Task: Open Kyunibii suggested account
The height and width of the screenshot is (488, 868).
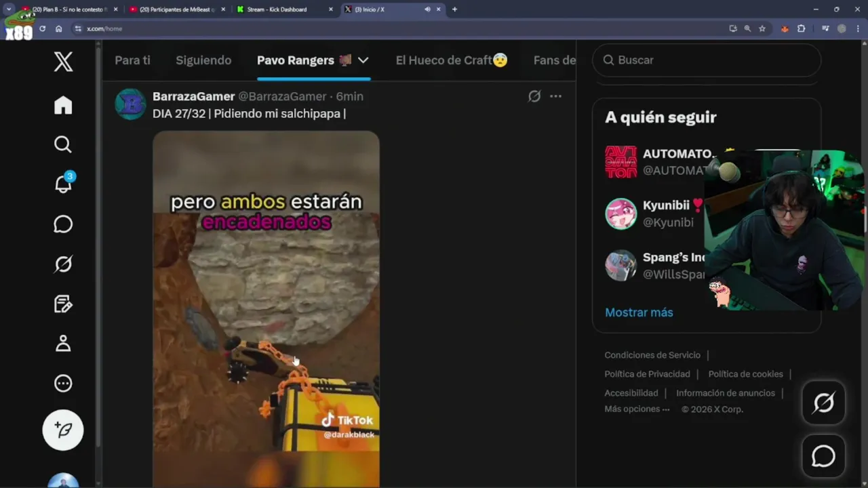Action: tap(667, 205)
